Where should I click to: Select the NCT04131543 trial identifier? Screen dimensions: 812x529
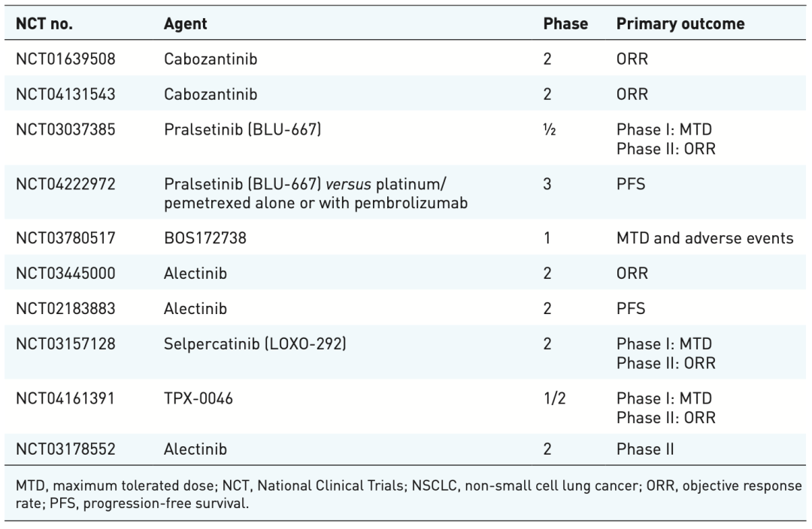coord(65,94)
